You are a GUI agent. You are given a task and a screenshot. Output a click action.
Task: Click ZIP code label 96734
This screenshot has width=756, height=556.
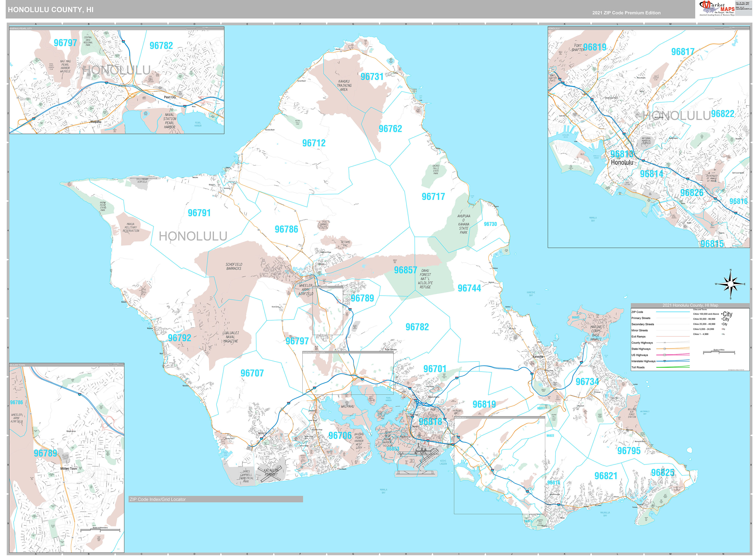(587, 382)
